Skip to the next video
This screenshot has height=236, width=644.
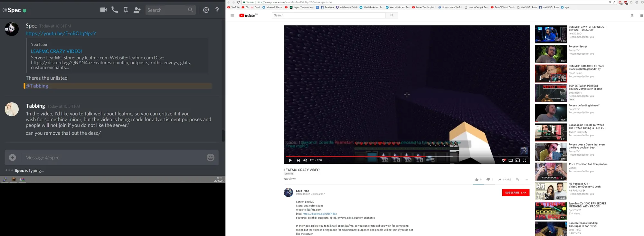(x=298, y=160)
